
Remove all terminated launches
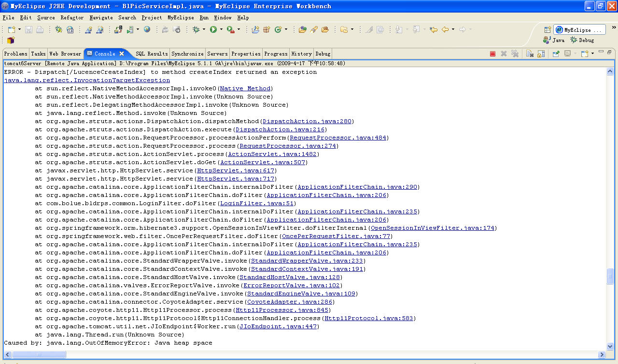pyautogui.click(x=515, y=54)
